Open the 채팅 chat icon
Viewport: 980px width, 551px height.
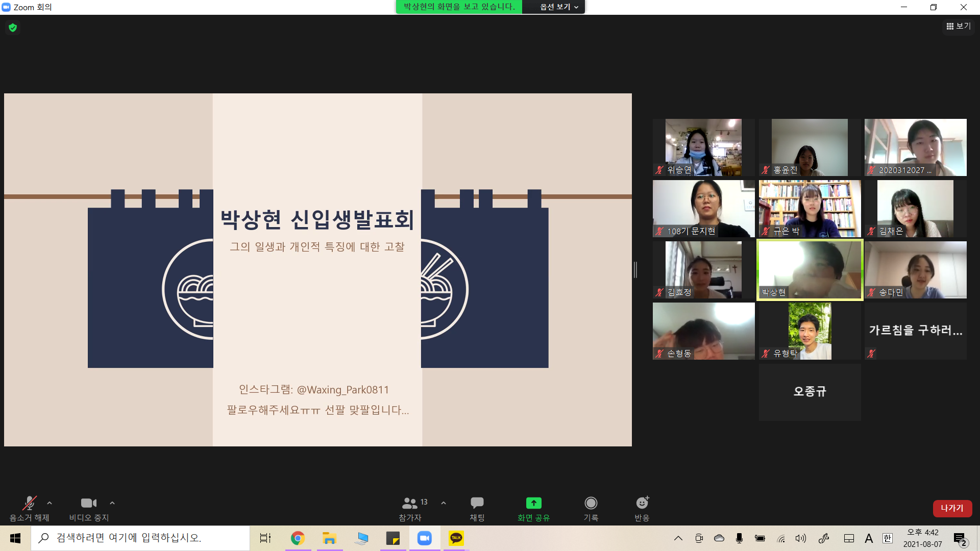pyautogui.click(x=477, y=504)
